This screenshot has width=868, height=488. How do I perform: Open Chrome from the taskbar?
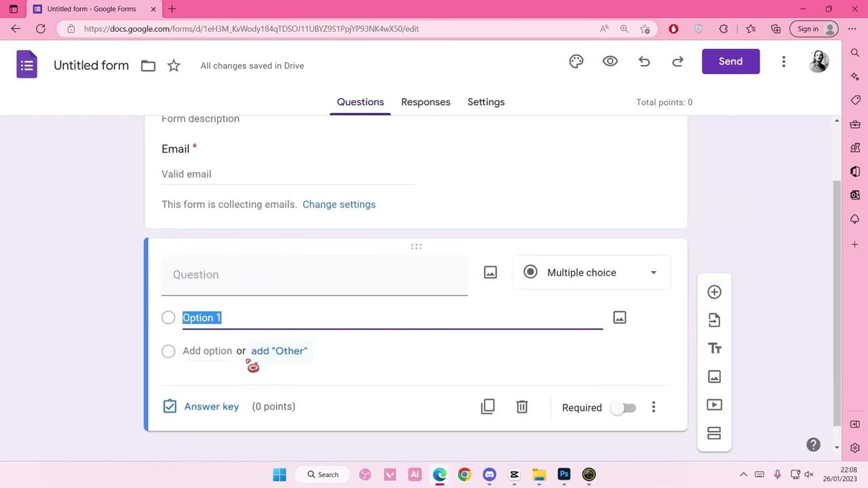click(x=465, y=474)
